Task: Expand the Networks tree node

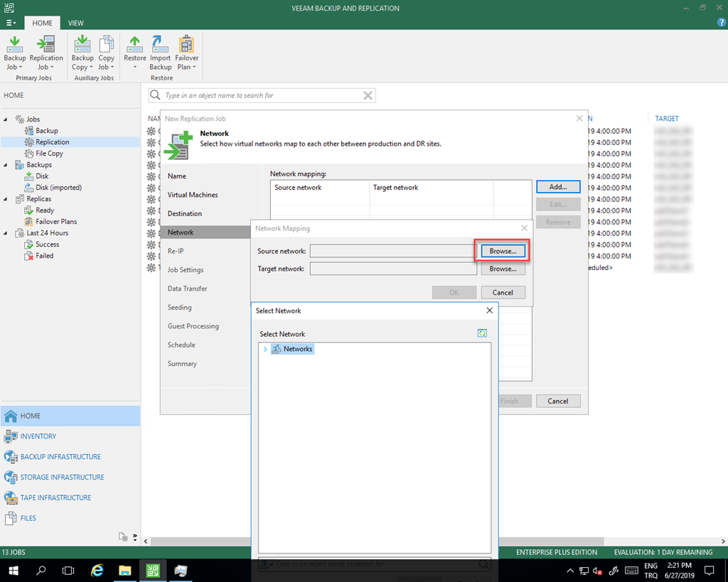Action: 265,349
